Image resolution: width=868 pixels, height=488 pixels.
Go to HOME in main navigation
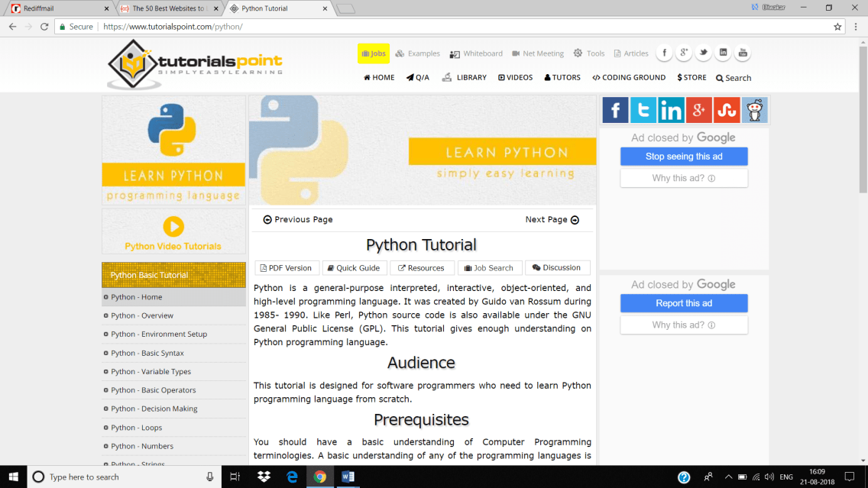point(379,77)
